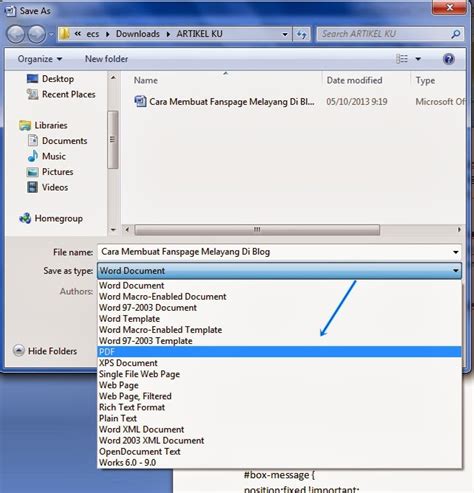
Task: Choose Rich Text Format option
Action: click(x=279, y=407)
